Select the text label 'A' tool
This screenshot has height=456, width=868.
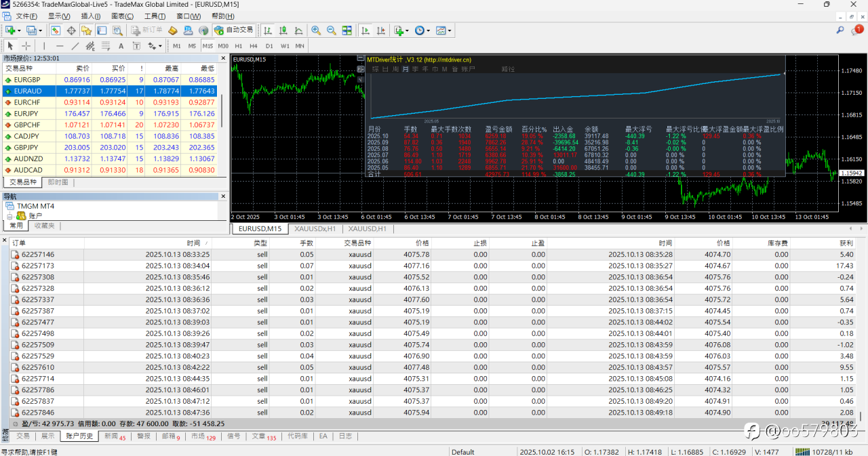pos(121,46)
